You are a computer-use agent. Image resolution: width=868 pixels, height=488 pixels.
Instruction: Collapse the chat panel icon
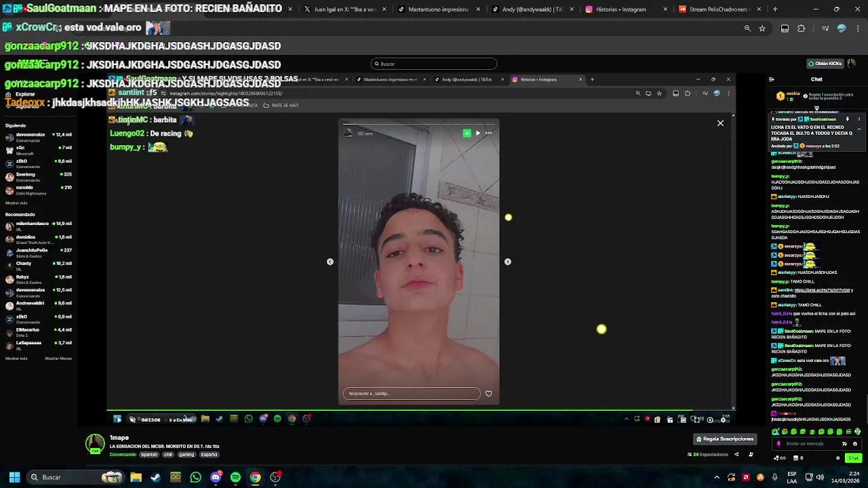tap(771, 79)
